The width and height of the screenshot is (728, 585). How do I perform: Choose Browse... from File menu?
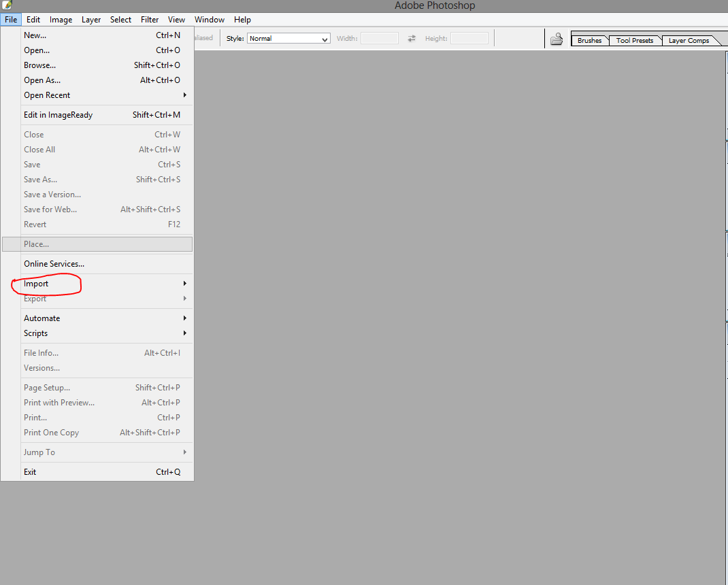click(97, 65)
